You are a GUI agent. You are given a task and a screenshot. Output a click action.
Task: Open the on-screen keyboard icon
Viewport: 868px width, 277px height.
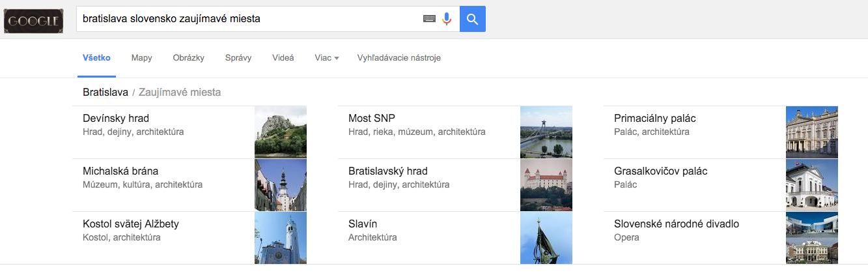pos(429,19)
